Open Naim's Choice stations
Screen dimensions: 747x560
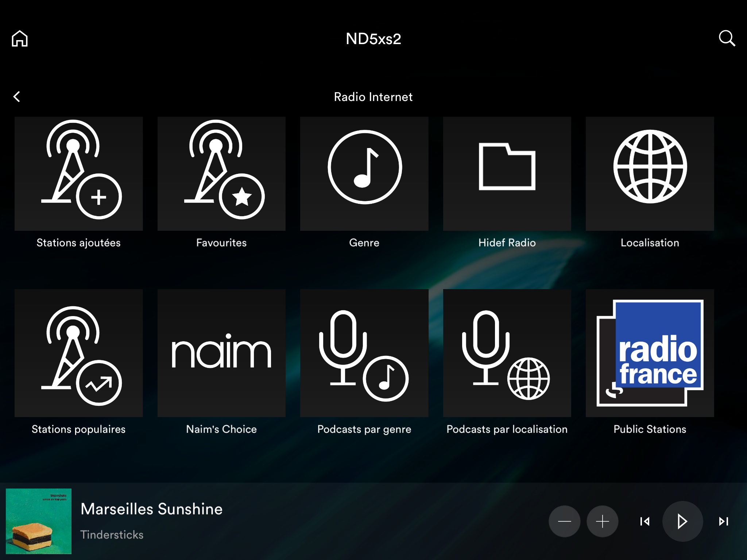point(221,353)
